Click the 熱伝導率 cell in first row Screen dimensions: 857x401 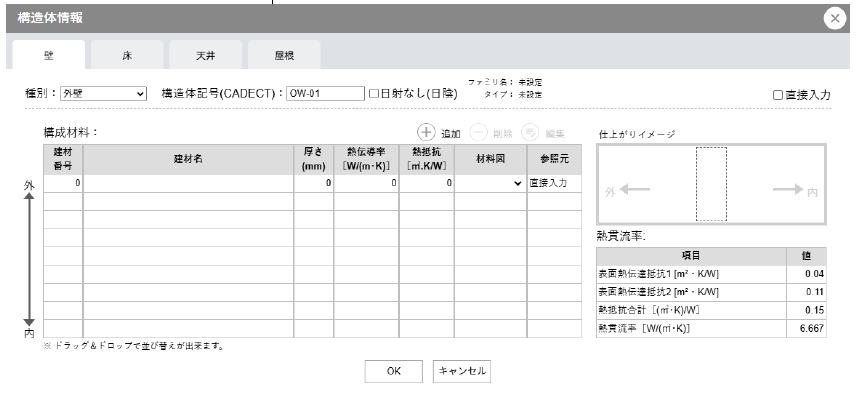[366, 184]
